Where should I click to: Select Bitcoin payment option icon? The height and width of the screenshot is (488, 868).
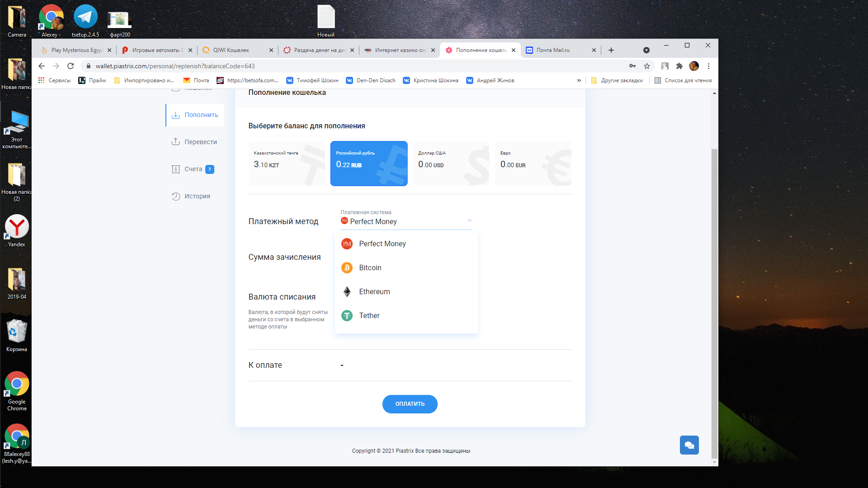347,268
